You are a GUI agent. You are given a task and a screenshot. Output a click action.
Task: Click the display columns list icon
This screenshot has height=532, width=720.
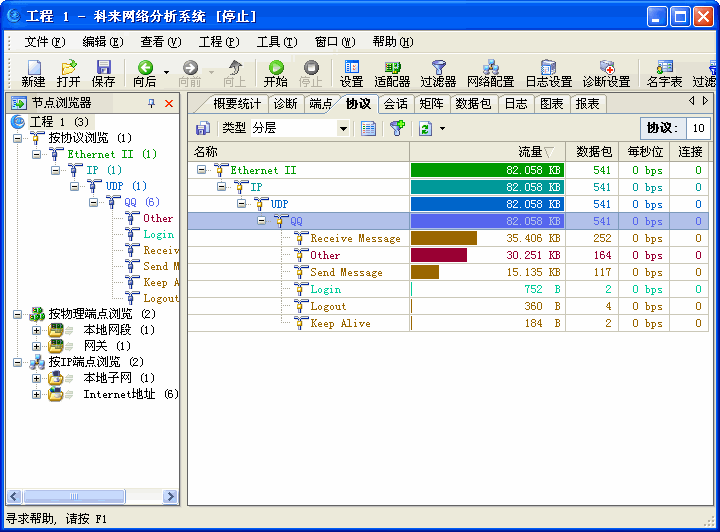368,129
